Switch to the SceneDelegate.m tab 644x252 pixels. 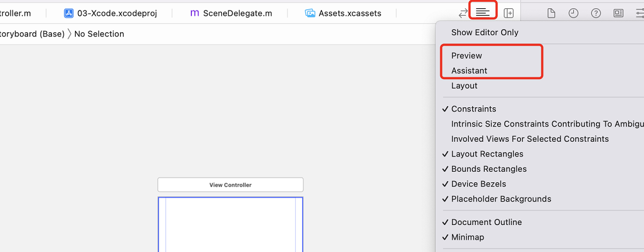point(231,13)
